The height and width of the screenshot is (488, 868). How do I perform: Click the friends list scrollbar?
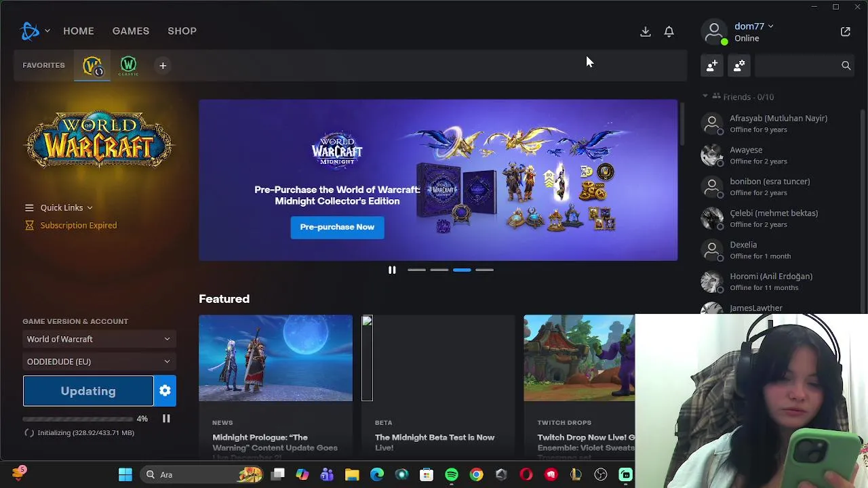[x=863, y=210]
